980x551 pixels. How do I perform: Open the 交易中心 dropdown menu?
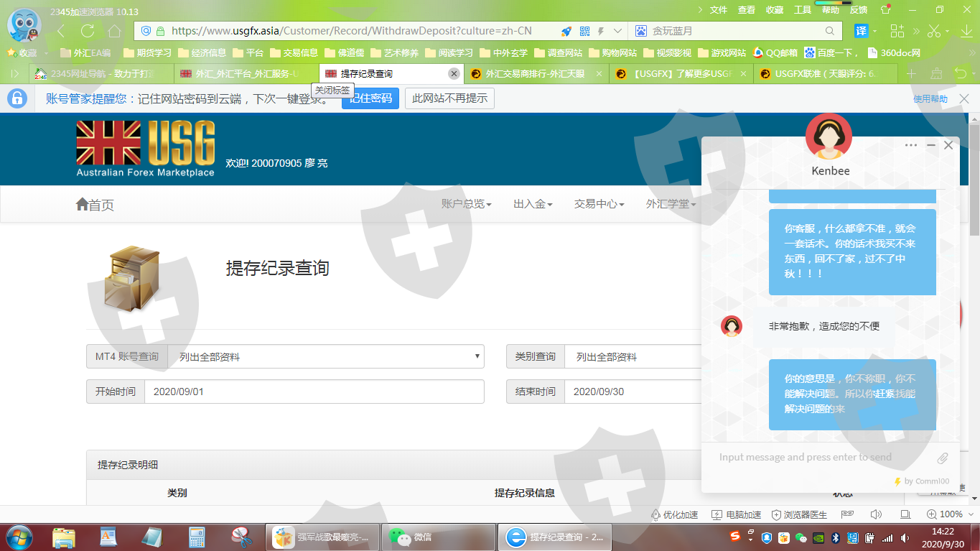pos(599,204)
